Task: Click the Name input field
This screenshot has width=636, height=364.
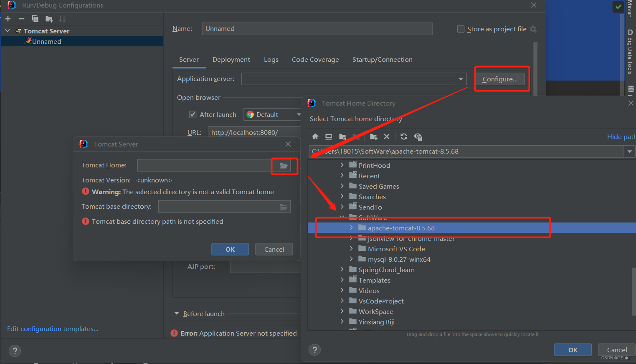Action: (317, 29)
